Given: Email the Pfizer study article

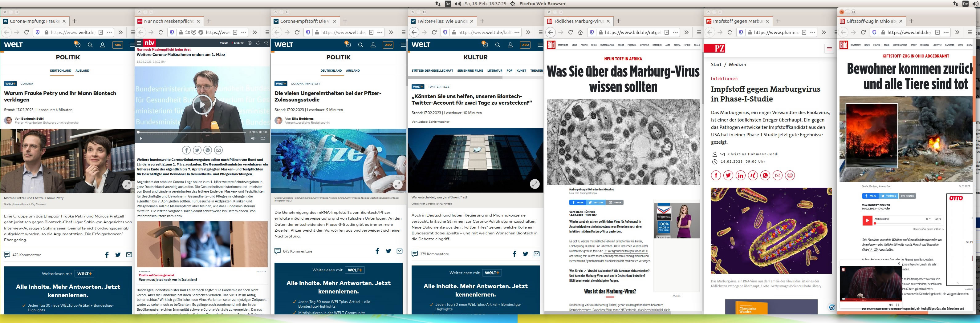Looking at the screenshot, I should pos(400,251).
